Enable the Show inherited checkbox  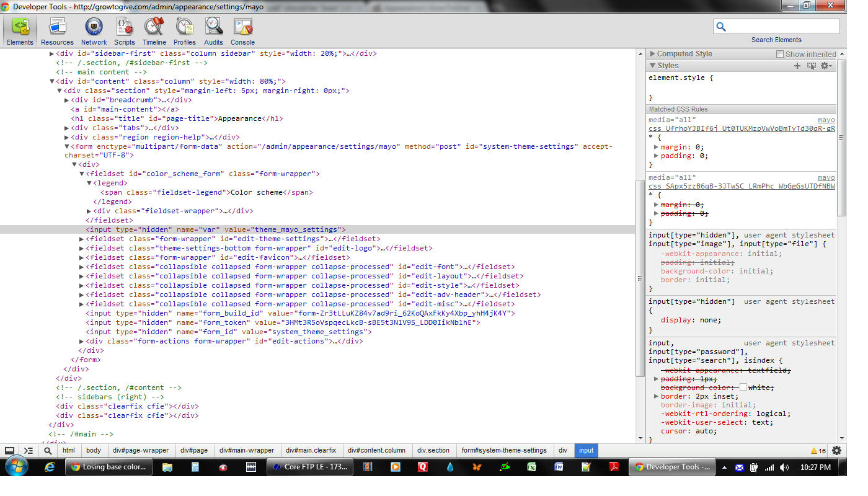point(780,54)
